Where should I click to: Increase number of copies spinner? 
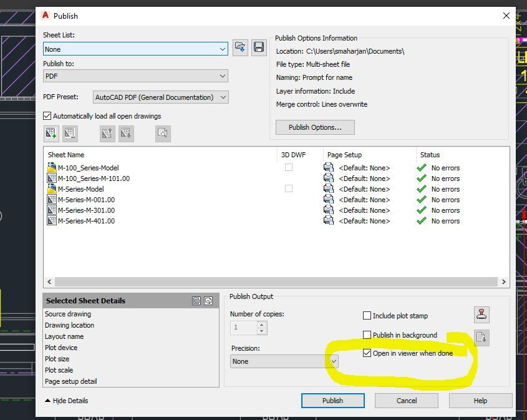click(x=262, y=325)
